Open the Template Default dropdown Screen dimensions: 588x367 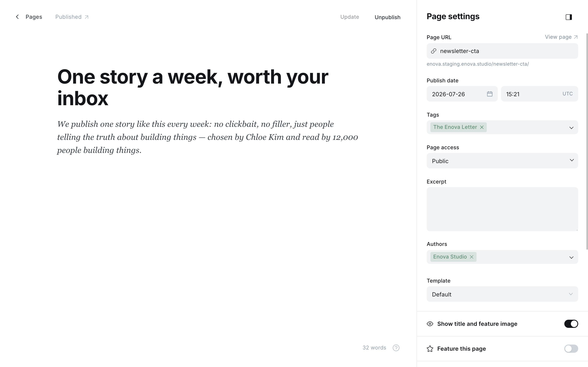pyautogui.click(x=502, y=294)
